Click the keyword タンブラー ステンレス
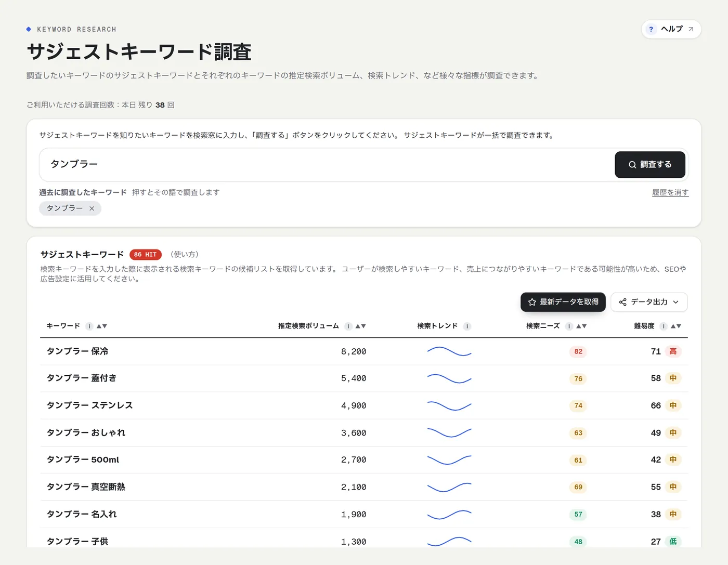Viewport: 728px width, 565px height. (x=90, y=405)
